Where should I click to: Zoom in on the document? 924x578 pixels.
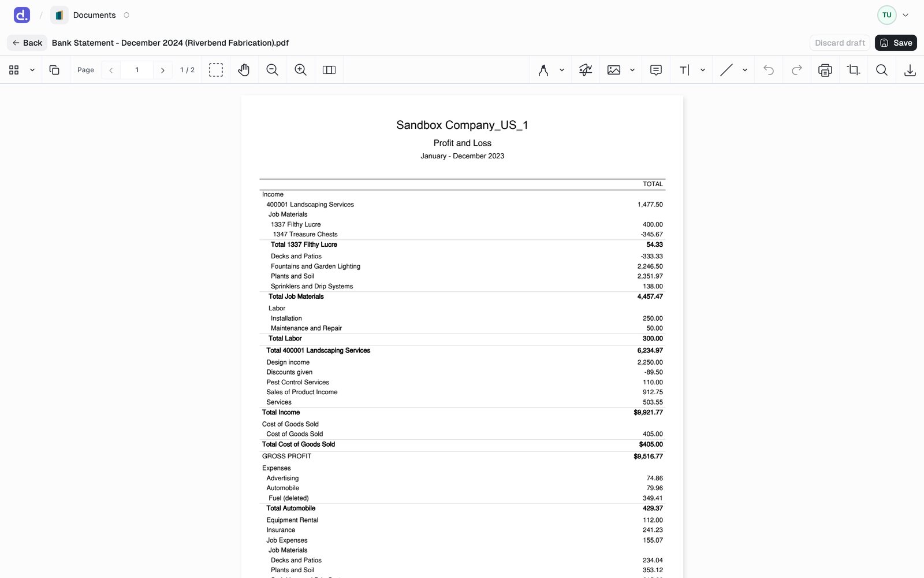pos(300,70)
